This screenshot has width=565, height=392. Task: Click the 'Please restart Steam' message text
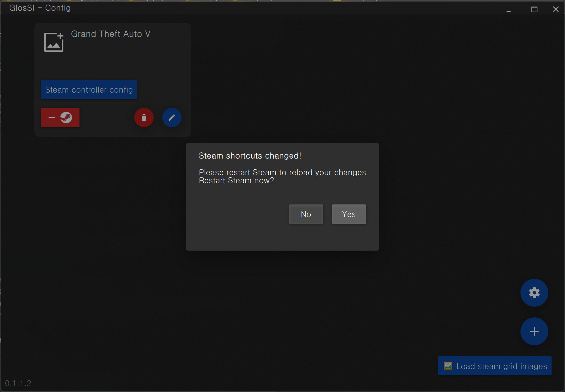click(282, 172)
